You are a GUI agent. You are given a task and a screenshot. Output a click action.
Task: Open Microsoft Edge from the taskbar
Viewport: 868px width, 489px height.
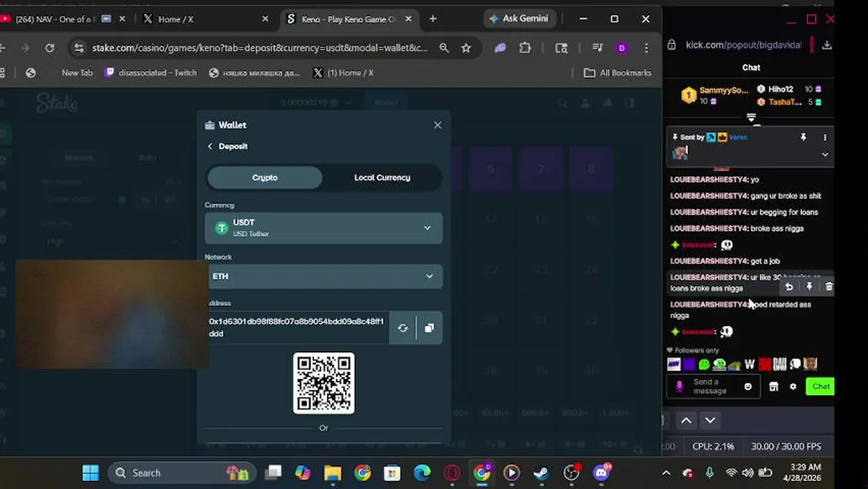coord(422,473)
